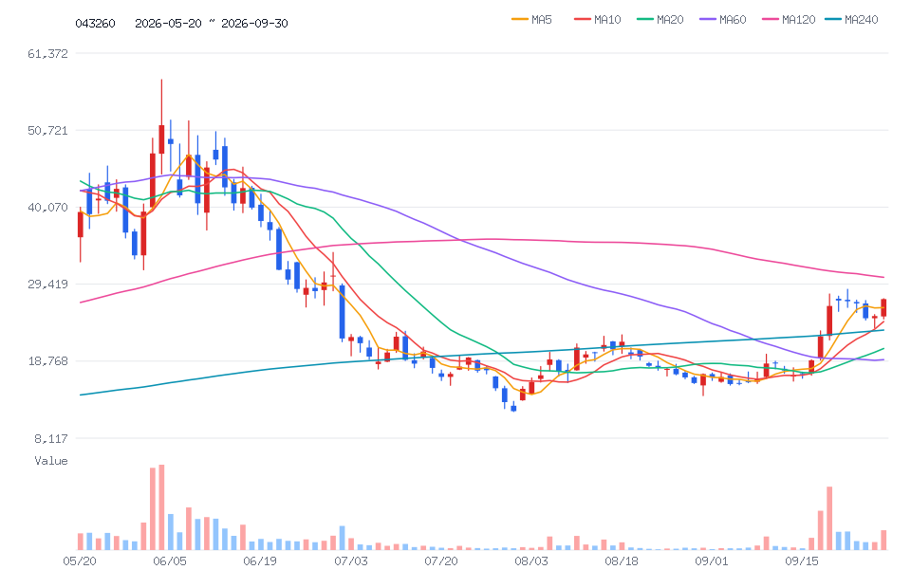This screenshot has height=588, width=911.
Task: Click the 18,768 price axis label
Action: pos(47,361)
